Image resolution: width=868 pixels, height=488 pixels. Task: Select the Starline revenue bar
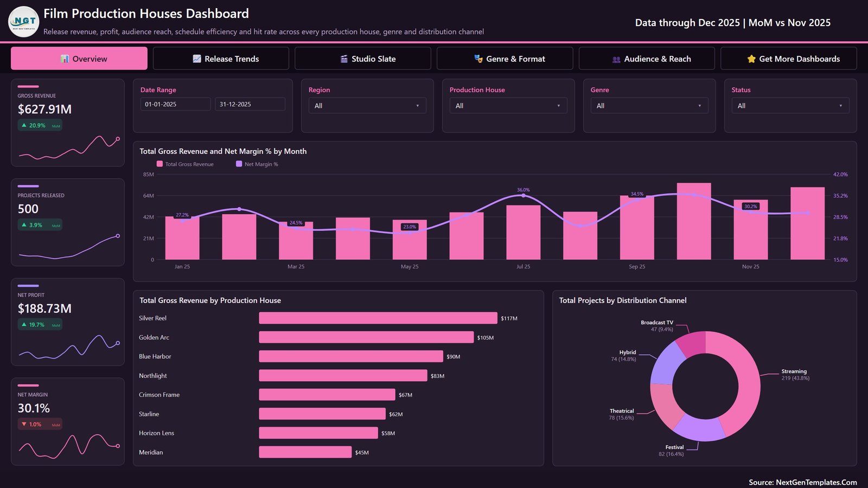point(322,414)
